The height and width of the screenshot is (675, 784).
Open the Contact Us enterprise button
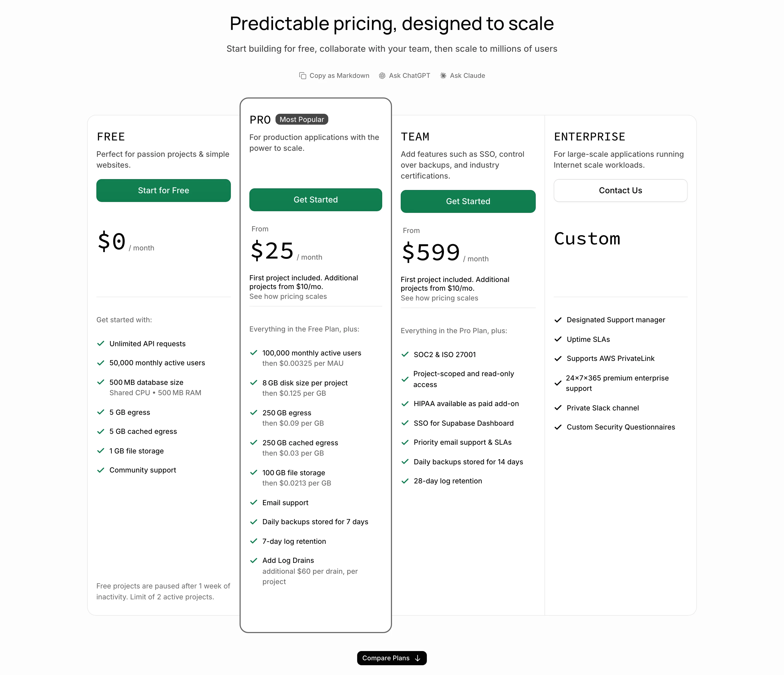click(x=621, y=190)
